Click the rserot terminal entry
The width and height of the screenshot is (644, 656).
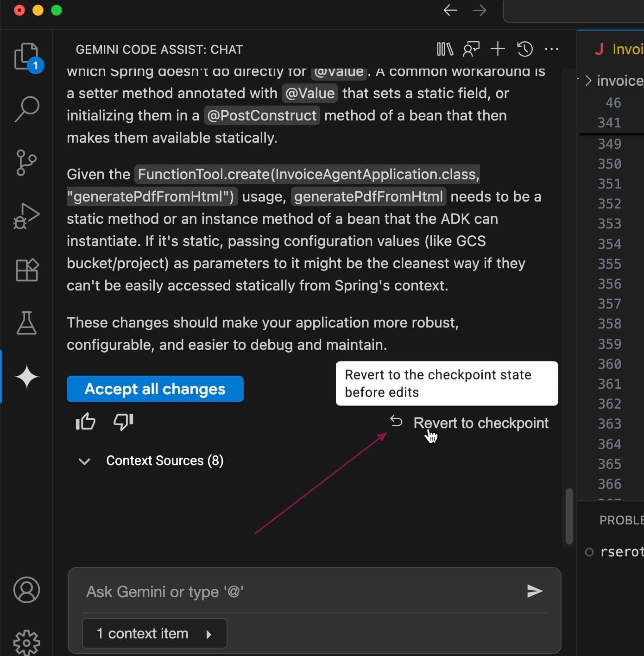621,552
